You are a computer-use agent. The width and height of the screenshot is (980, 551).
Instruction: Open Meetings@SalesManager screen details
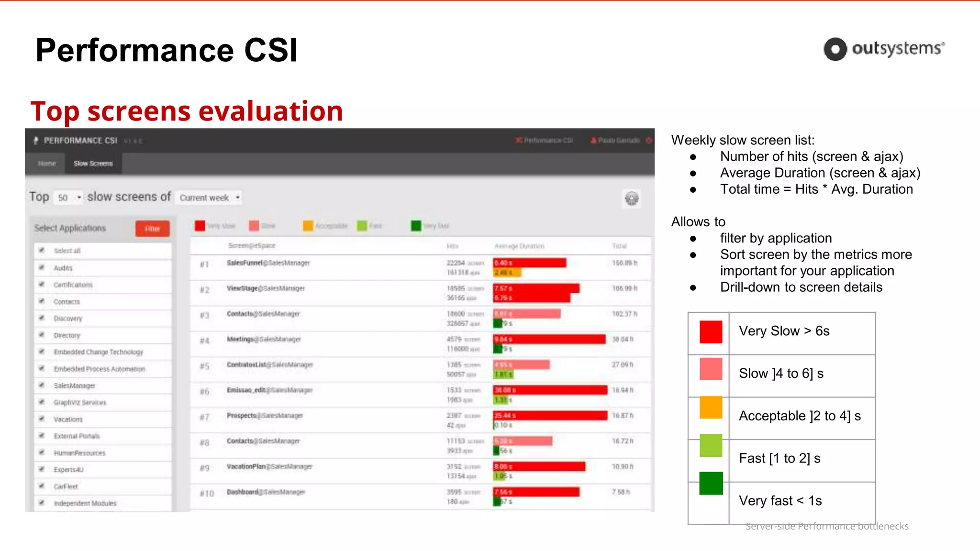[264, 339]
